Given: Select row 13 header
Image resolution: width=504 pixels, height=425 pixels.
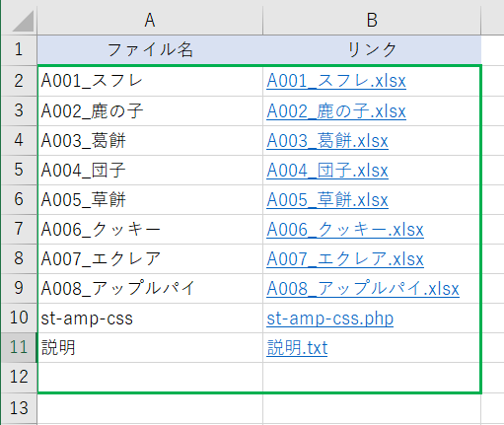Looking at the screenshot, I should (x=19, y=408).
